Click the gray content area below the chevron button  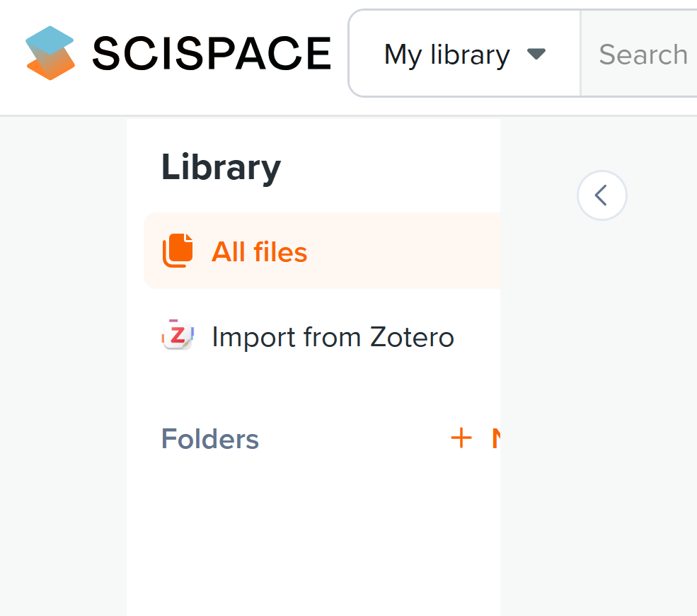[x=601, y=389]
